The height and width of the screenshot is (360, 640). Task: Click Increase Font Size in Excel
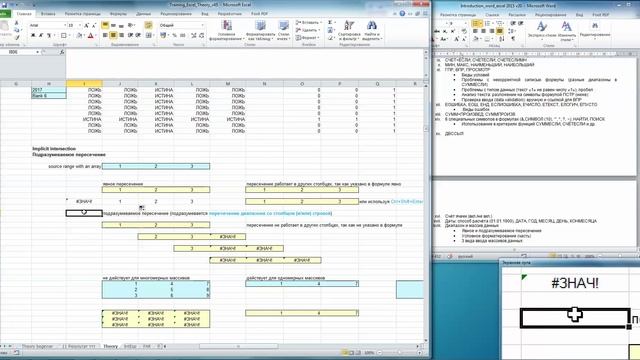(x=86, y=25)
